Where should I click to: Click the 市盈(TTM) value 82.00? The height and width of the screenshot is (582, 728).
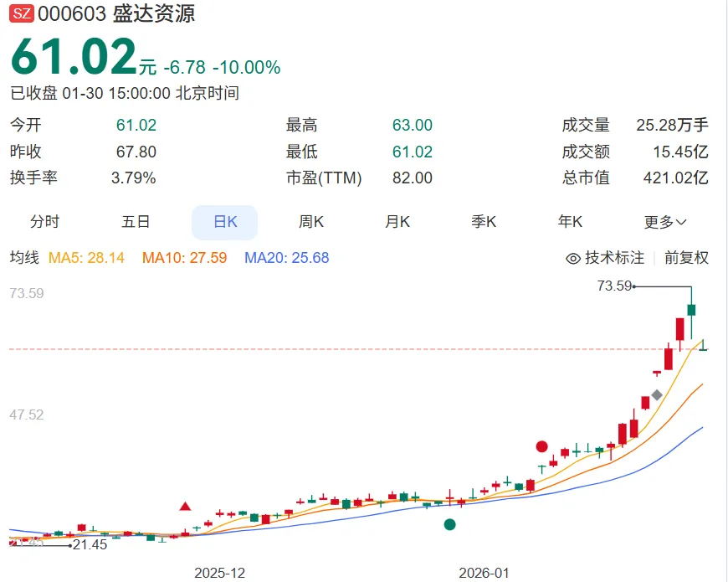point(413,178)
